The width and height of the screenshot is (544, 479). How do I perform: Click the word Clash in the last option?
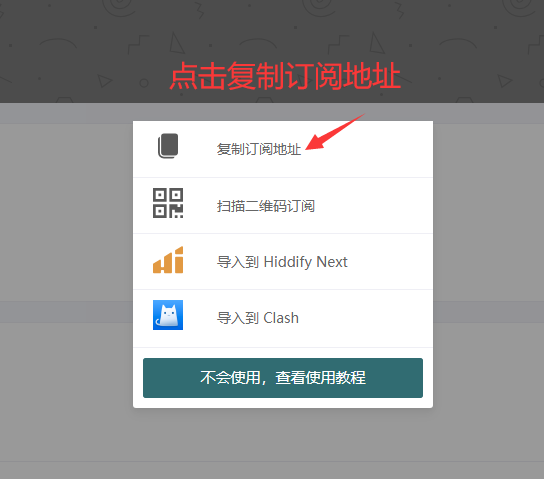coord(281,318)
